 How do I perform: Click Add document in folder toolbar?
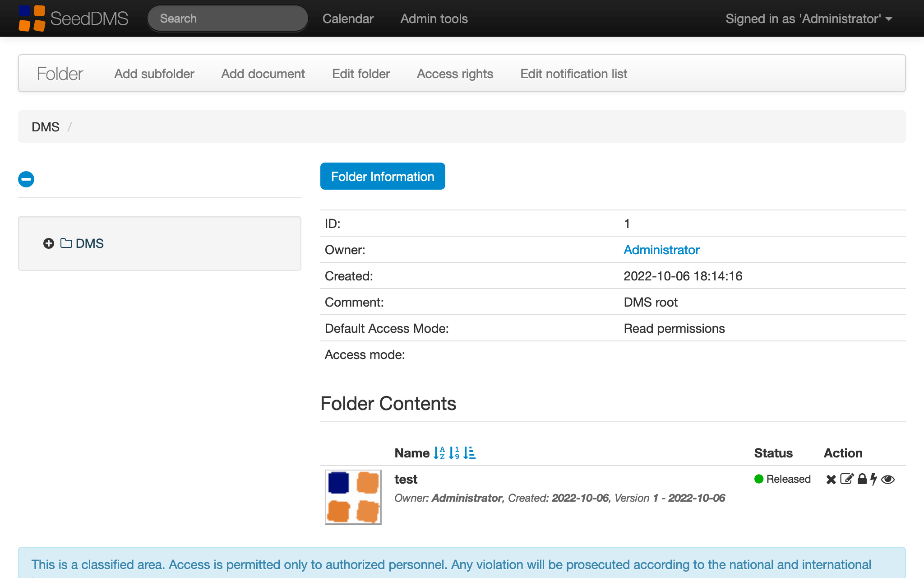click(x=263, y=74)
